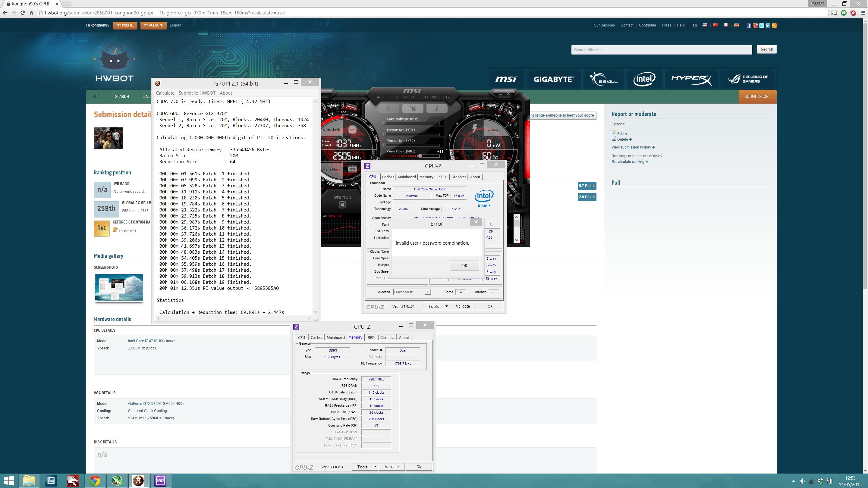Click cast screen icon in toolbar
This screenshot has width=868, height=488.
click(834, 13)
